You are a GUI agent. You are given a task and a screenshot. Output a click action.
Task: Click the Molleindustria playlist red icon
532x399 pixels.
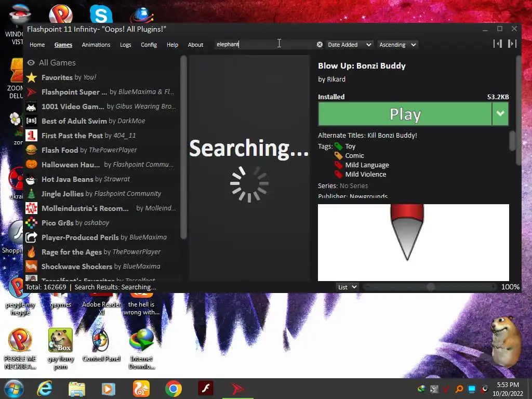[32, 208]
